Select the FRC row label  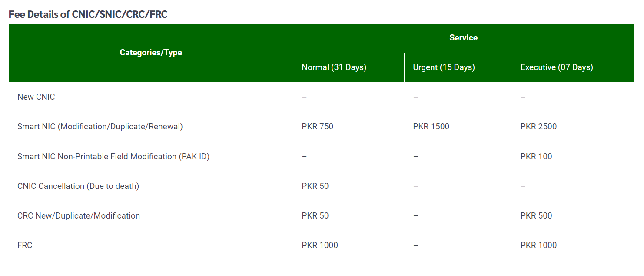tap(25, 246)
